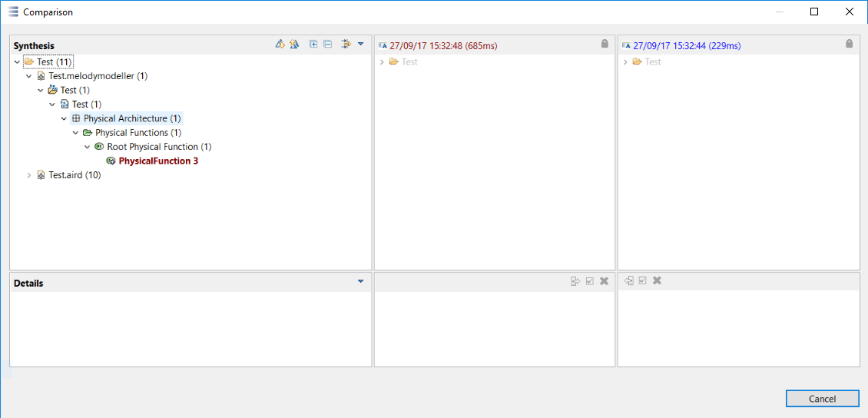Image resolution: width=868 pixels, height=418 pixels.
Task: Open the Synthesis view menu dropdown arrow
Action: [x=361, y=45]
